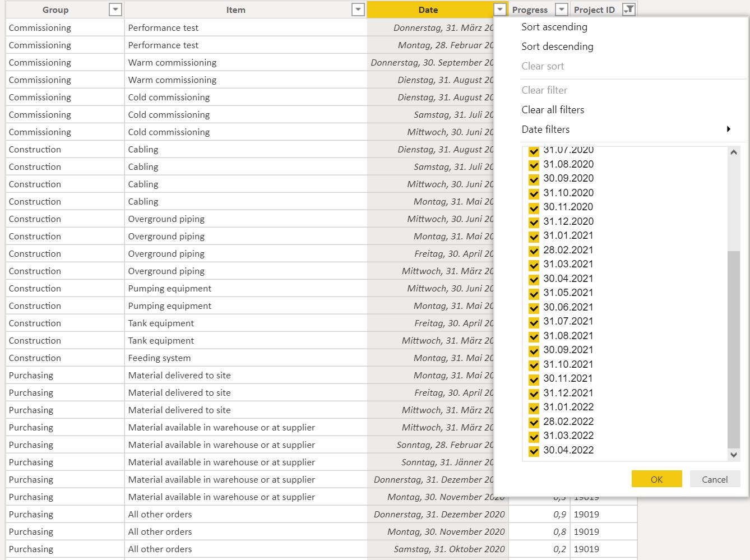Expand the Date filters submenu arrow
The height and width of the screenshot is (560, 750).
[729, 129]
